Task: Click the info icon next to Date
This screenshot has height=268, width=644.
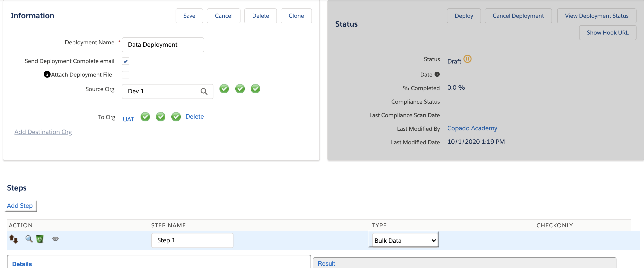Action: 437,74
